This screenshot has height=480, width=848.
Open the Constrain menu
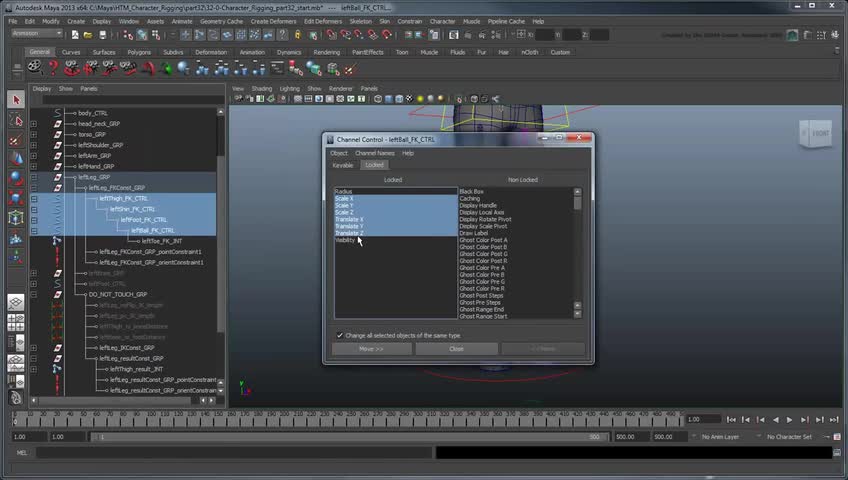point(409,22)
